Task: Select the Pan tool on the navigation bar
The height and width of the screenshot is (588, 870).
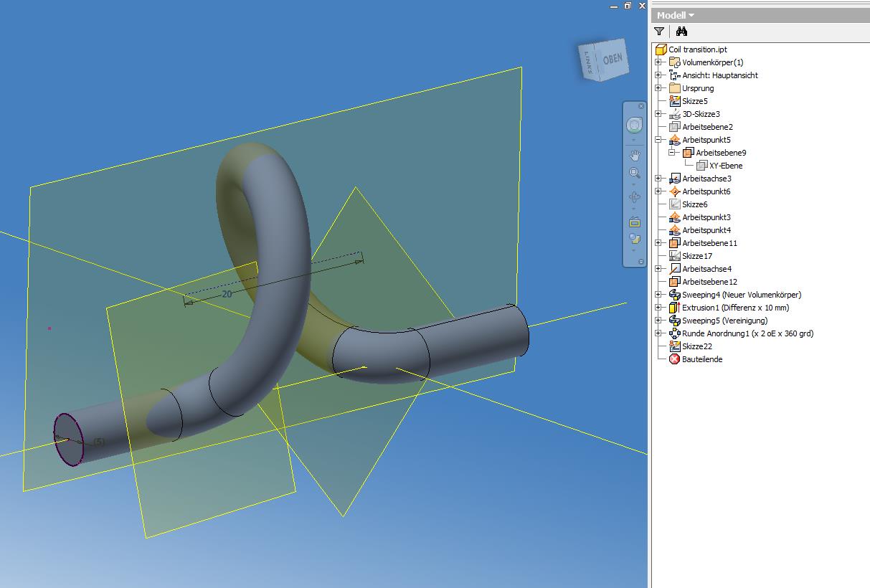Action: click(x=635, y=153)
